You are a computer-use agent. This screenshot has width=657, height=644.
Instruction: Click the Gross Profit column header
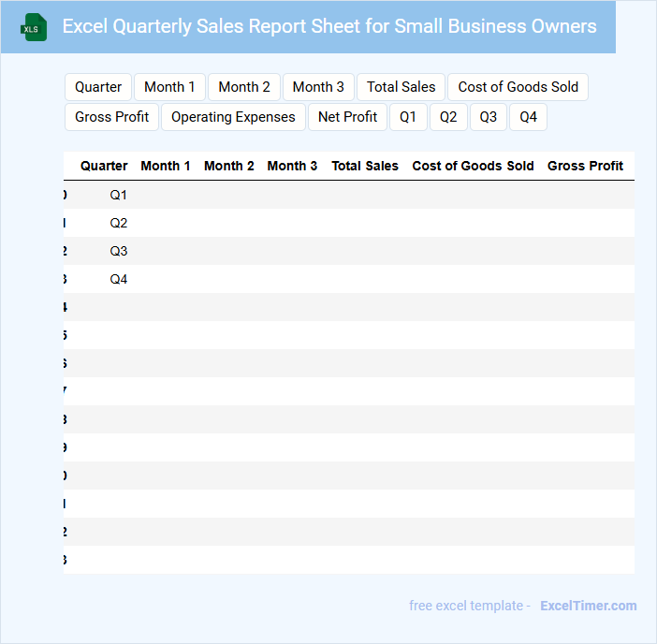click(x=585, y=166)
